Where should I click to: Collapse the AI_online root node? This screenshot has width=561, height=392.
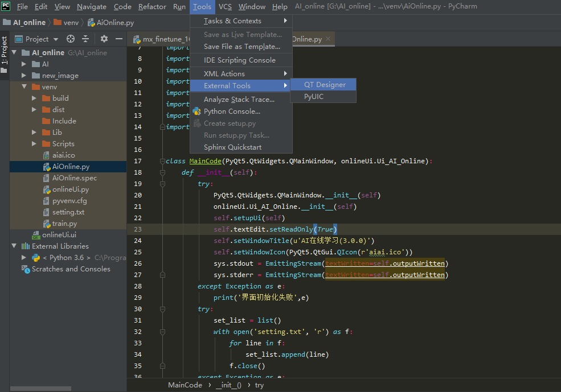click(14, 52)
